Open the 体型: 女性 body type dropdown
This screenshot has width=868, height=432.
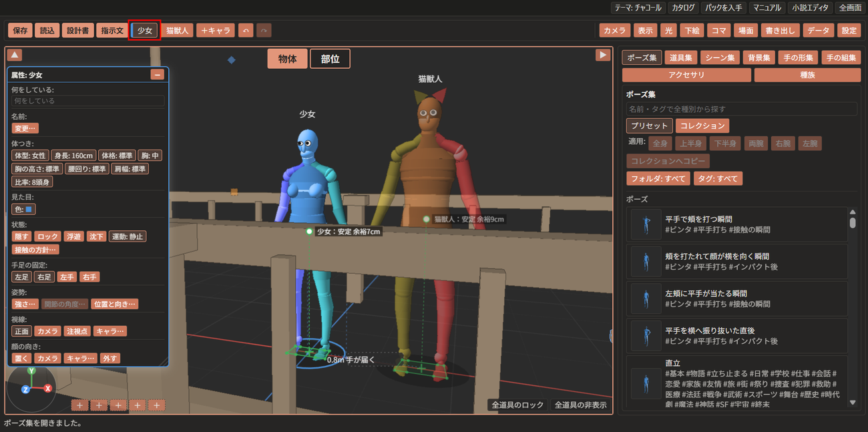[31, 156]
